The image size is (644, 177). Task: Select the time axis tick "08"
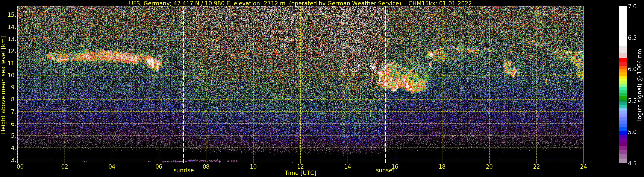point(206,166)
